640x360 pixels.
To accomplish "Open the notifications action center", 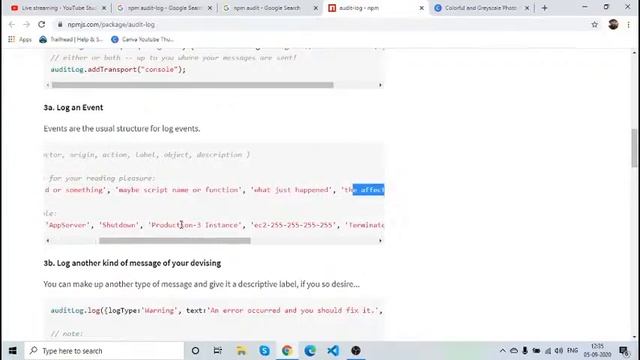I will [x=624, y=351].
